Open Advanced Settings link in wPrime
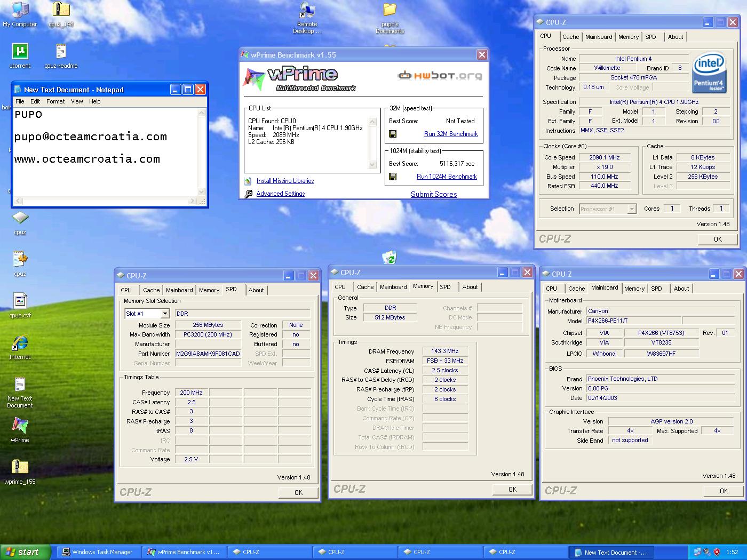The height and width of the screenshot is (560, 747). [x=281, y=194]
